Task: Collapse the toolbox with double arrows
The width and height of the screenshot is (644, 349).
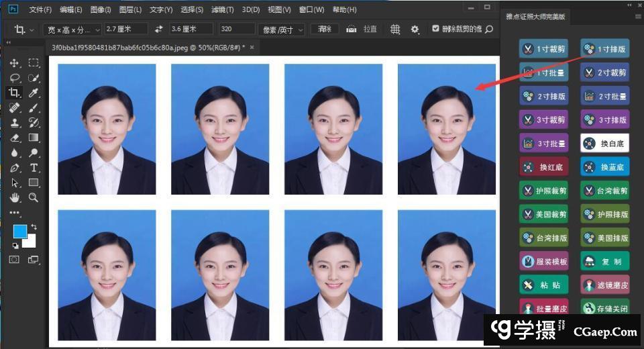Action: coord(8,42)
